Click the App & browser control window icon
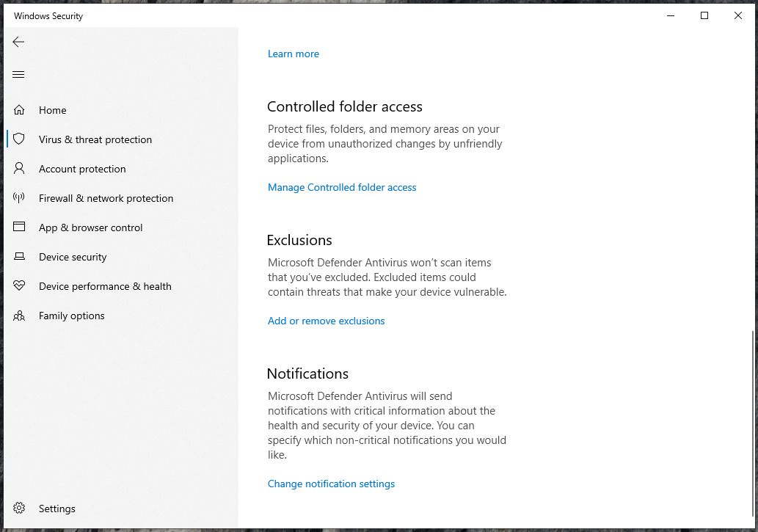758x532 pixels. point(19,227)
